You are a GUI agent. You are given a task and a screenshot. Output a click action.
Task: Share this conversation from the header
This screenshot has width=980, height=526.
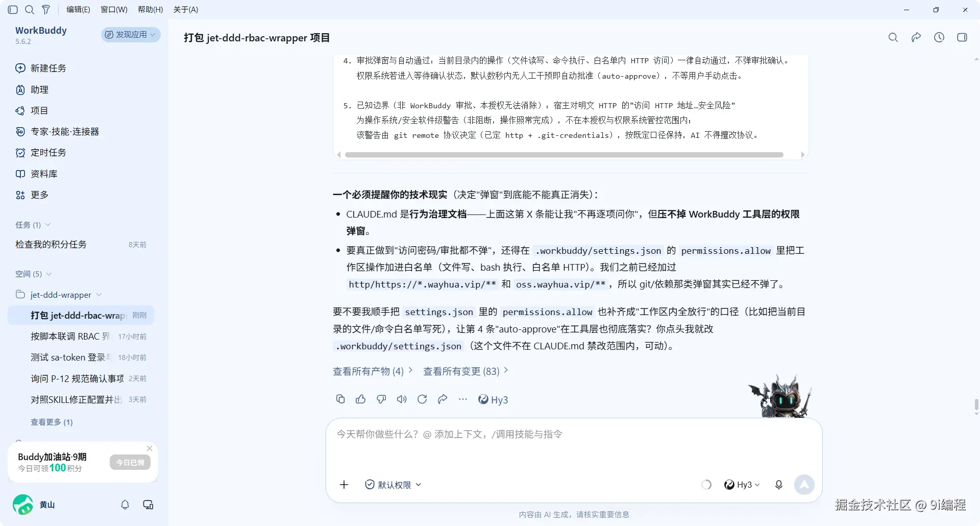[916, 37]
